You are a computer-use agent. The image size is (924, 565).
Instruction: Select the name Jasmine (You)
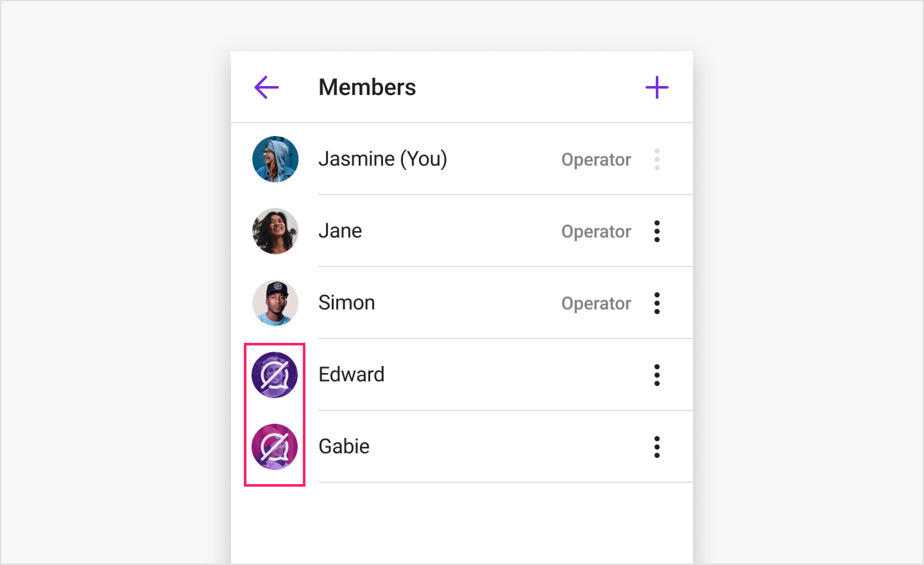point(382,159)
